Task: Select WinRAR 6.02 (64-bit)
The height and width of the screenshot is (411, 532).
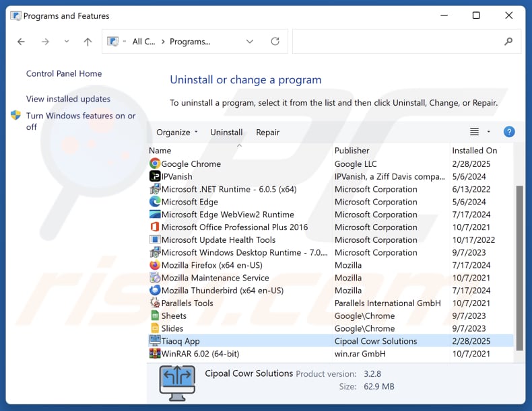Action: tap(200, 354)
